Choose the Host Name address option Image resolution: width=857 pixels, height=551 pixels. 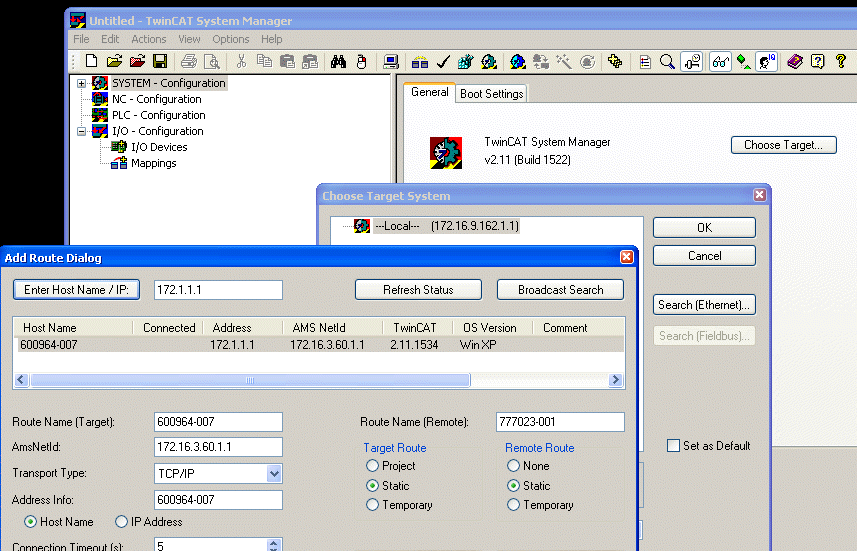click(x=31, y=521)
